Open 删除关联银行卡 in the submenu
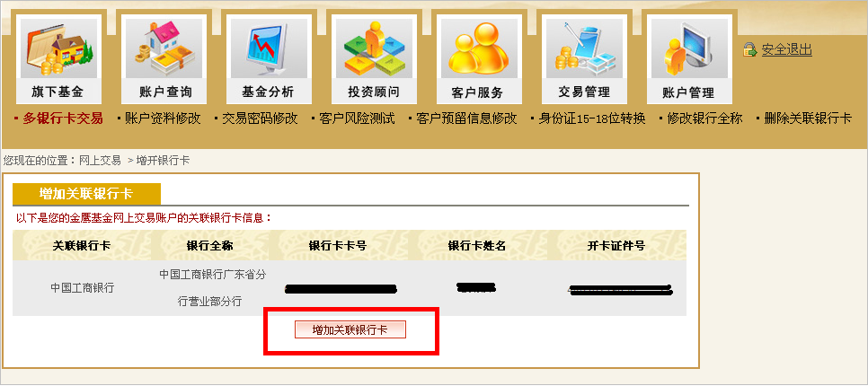 (x=808, y=118)
